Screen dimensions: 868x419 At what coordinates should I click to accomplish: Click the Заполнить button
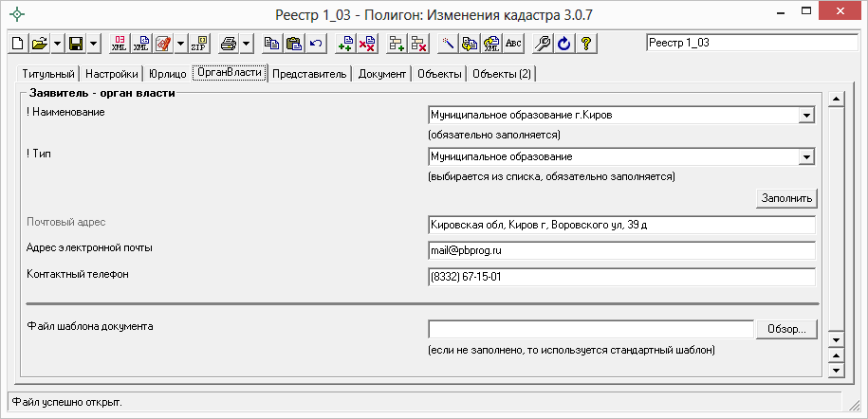coord(786,198)
